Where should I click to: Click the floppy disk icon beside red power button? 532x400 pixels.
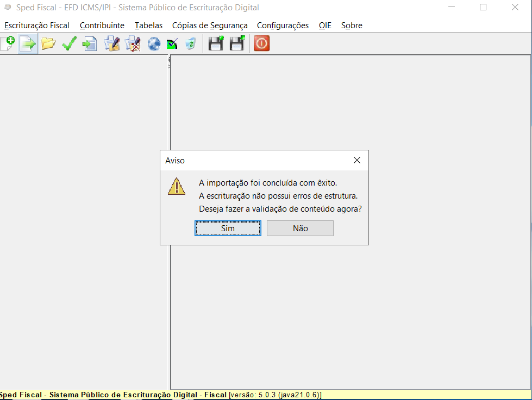click(237, 43)
